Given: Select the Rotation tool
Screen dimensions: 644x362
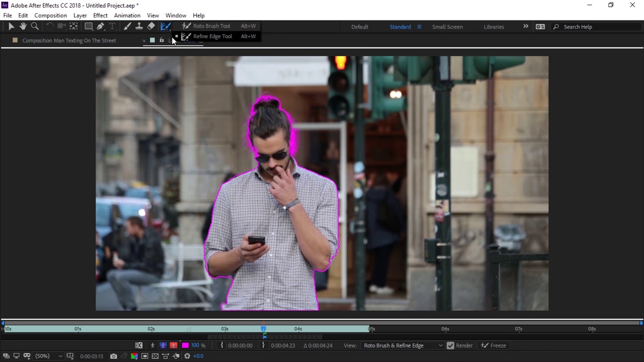Looking at the screenshot, I should (50, 26).
